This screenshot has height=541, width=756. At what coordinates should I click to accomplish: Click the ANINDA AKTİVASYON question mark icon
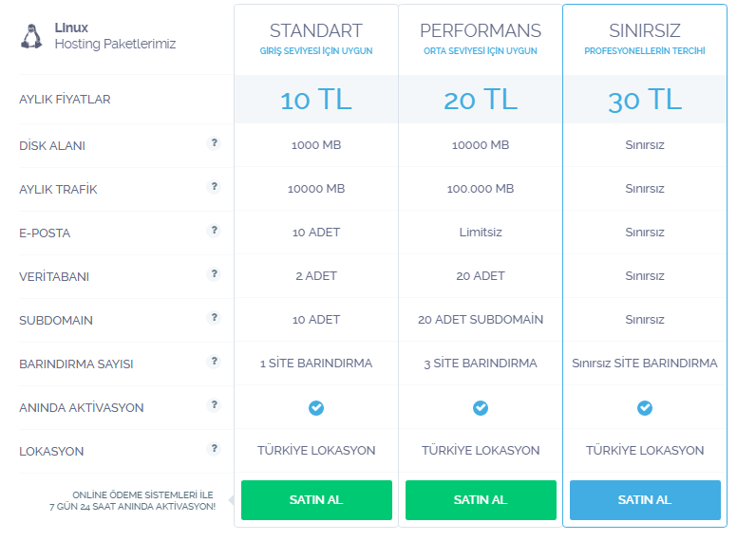click(x=214, y=404)
